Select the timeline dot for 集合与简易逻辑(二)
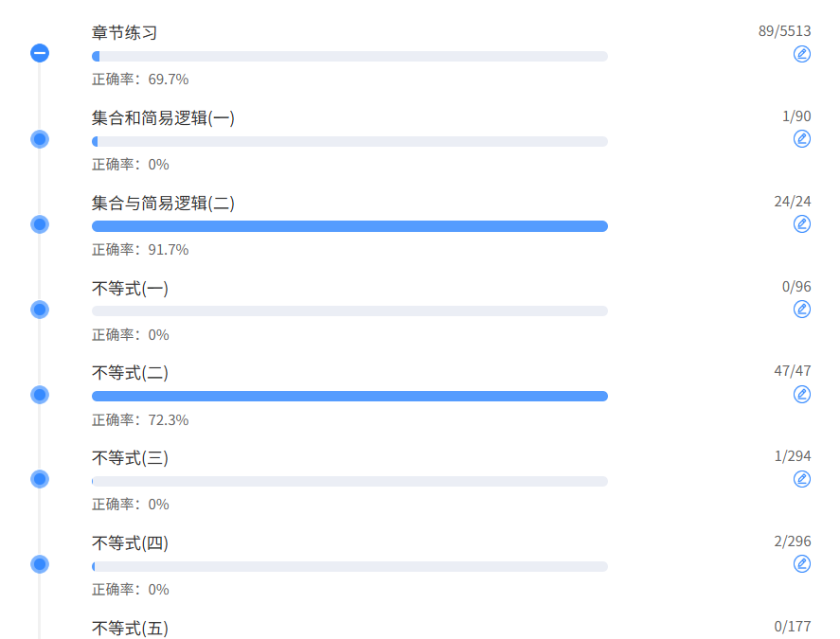Image resolution: width=840 pixels, height=639 pixels. [40, 224]
